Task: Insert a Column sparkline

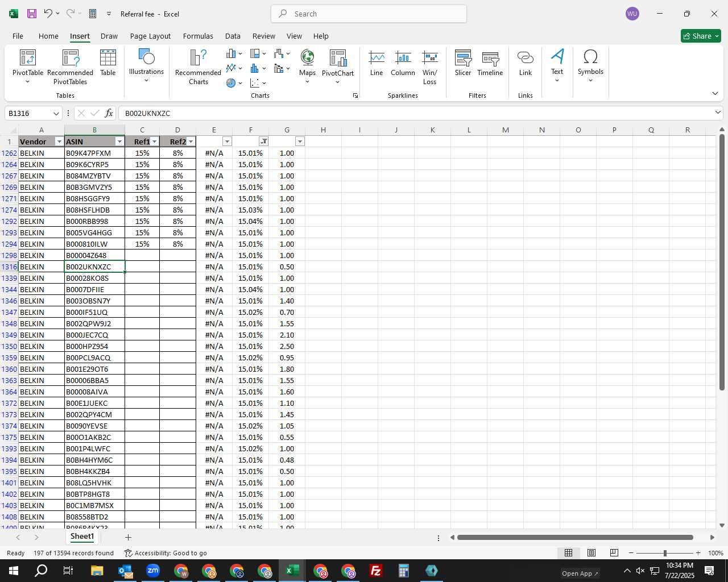Action: click(403, 63)
